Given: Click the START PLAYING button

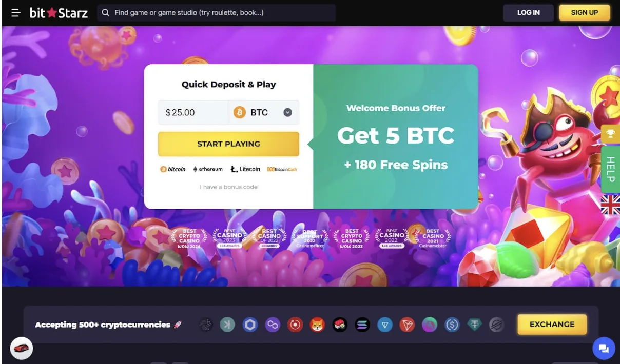Looking at the screenshot, I should [x=228, y=144].
